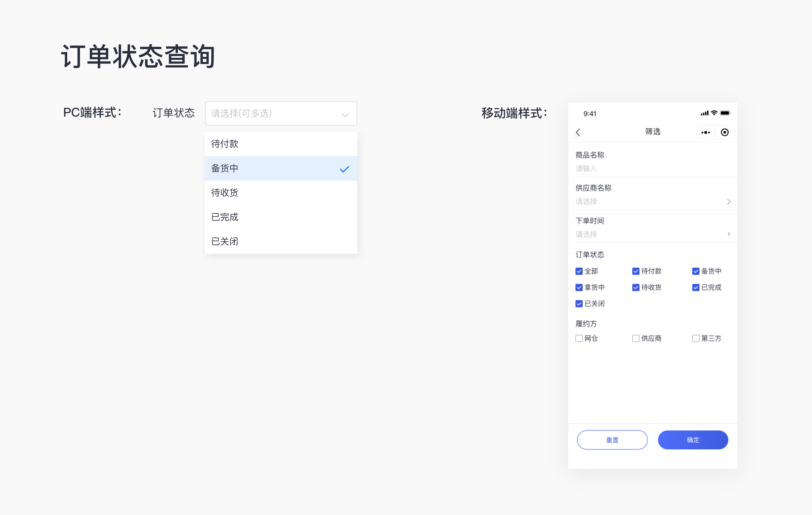Image resolution: width=812 pixels, height=515 pixels.
Task: Uncheck the 全部 checkbox
Action: (579, 271)
